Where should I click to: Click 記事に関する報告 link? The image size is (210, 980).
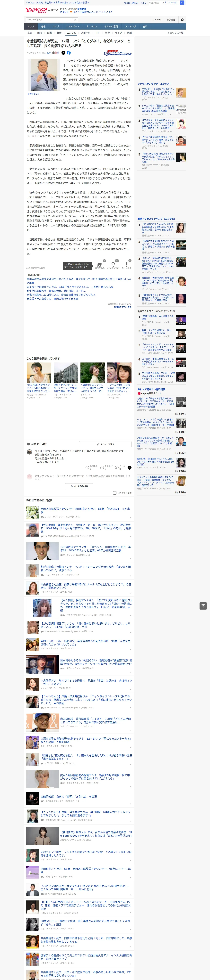click(35, 268)
